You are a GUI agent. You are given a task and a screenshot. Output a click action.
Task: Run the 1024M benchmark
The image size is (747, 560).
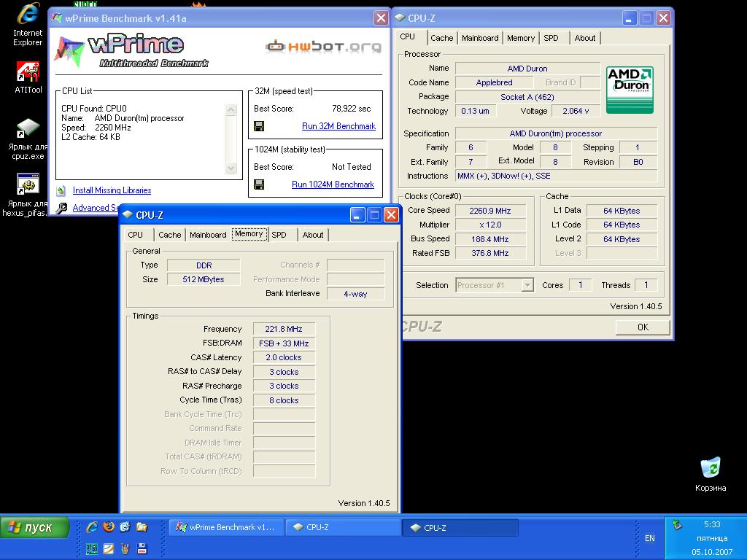333,184
